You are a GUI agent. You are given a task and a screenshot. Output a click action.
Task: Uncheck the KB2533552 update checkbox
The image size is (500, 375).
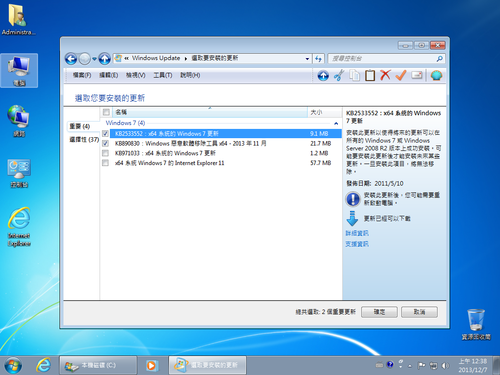click(105, 134)
